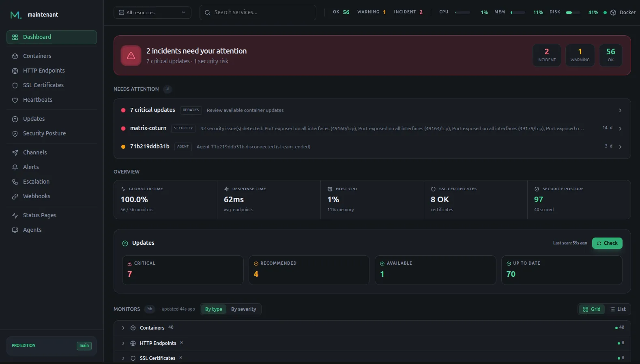
Task: Open Status Pages via its pulse icon
Action: coord(15,216)
